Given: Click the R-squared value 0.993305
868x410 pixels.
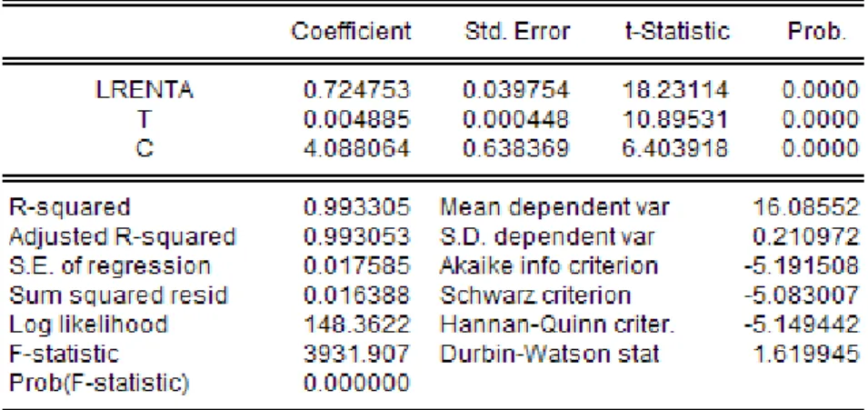Looking at the screenshot, I should click(356, 207).
